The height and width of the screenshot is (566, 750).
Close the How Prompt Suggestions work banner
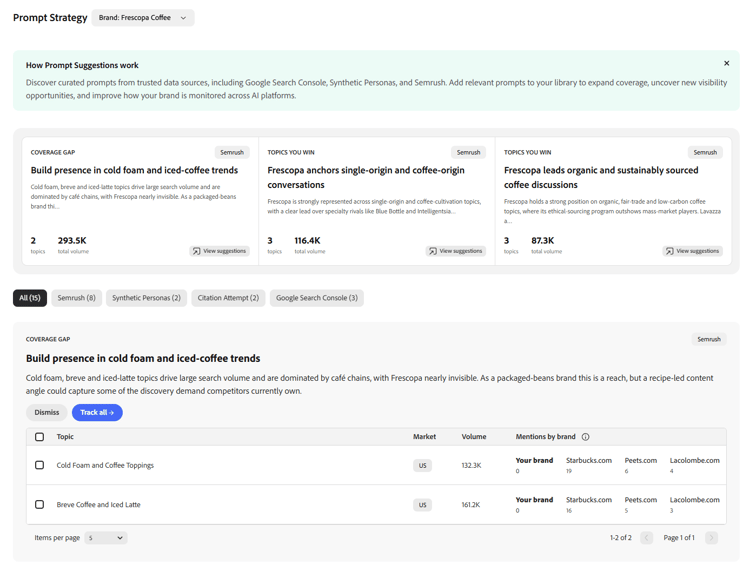click(x=726, y=63)
